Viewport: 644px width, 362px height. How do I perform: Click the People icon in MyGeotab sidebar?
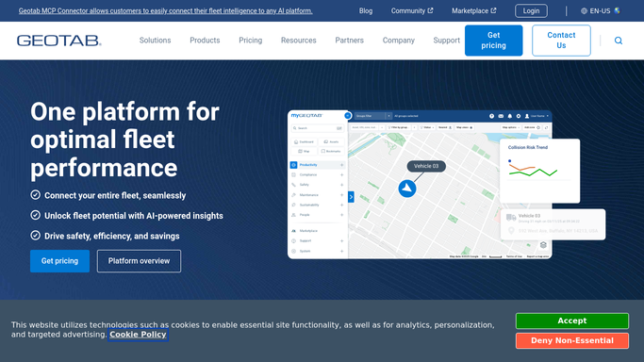293,215
